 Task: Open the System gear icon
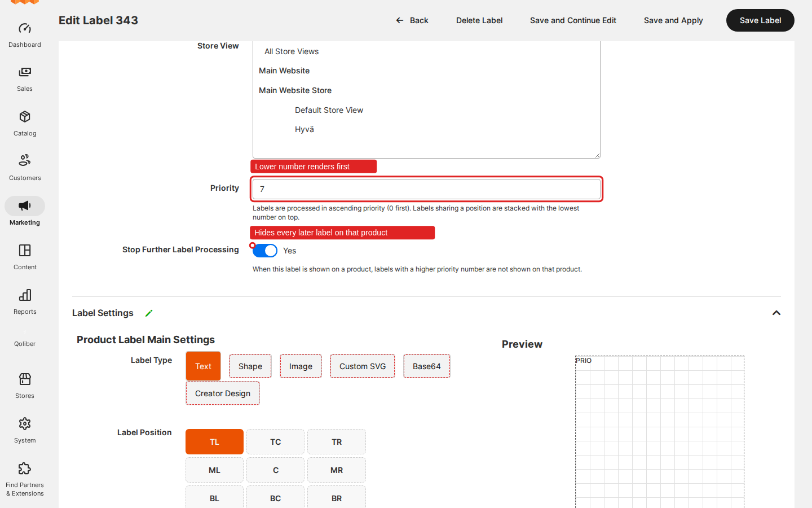tap(25, 424)
